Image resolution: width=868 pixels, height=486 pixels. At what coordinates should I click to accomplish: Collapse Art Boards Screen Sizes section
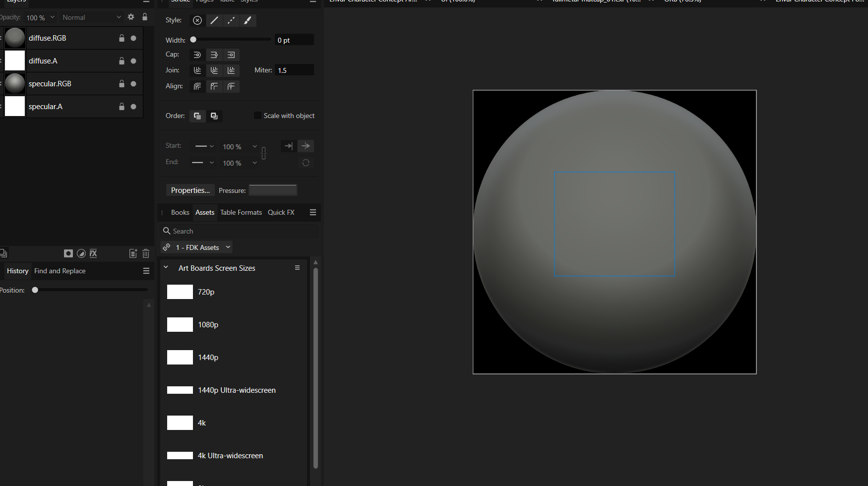tap(166, 268)
